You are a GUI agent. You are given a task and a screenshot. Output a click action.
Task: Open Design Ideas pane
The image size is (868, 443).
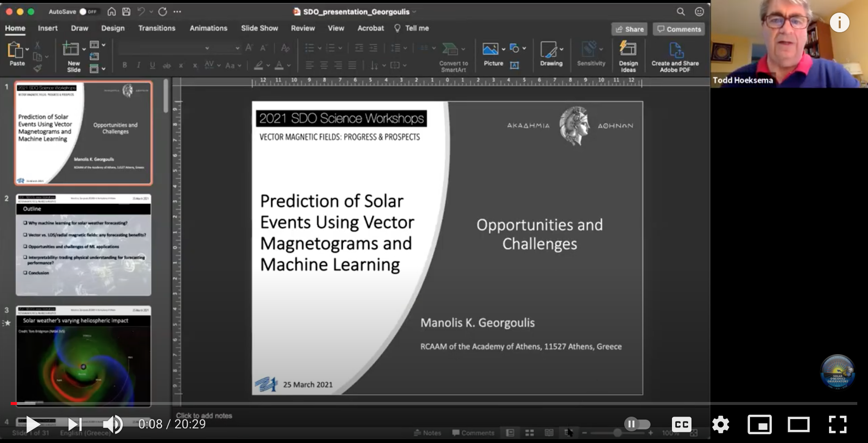tap(628, 49)
